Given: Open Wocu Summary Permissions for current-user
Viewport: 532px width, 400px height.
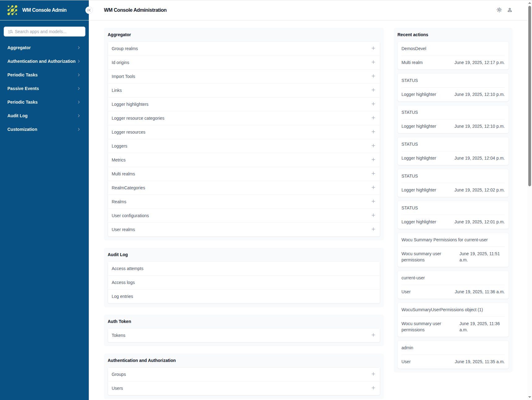Looking at the screenshot, I should point(444,240).
